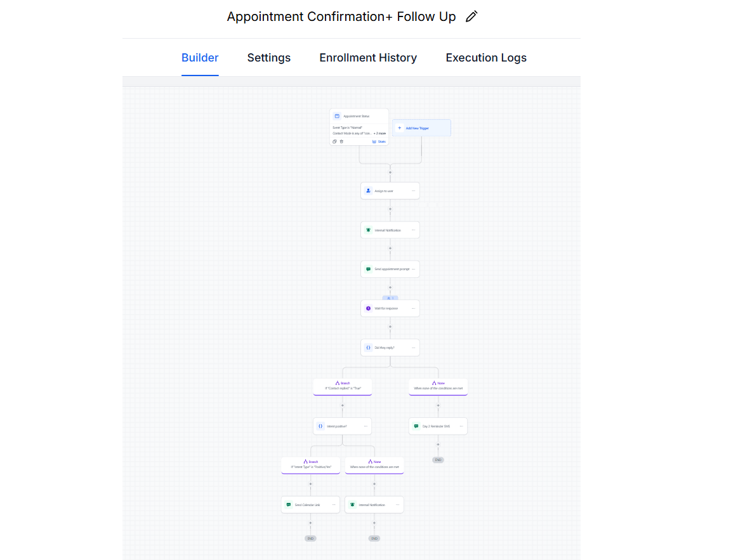The height and width of the screenshot is (560, 731).
Task: Open the Did they reply? condition step
Action: point(390,348)
